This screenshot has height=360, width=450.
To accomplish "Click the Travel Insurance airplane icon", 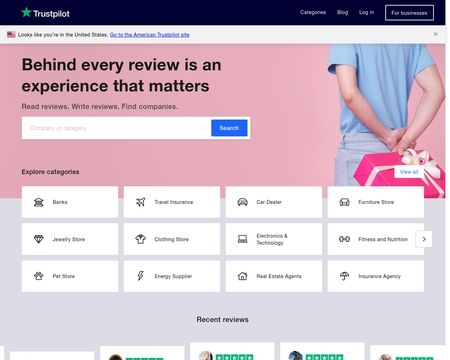I will coord(141,202).
